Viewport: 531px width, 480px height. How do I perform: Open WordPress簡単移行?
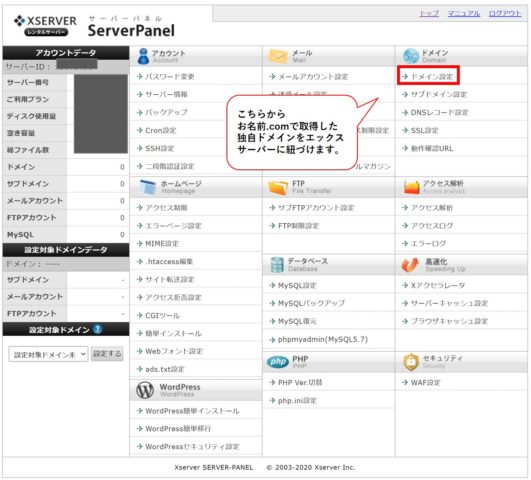[178, 429]
